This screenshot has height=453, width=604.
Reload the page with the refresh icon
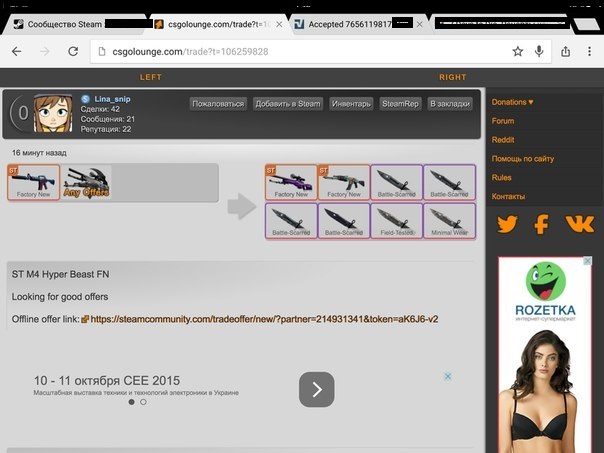73,51
